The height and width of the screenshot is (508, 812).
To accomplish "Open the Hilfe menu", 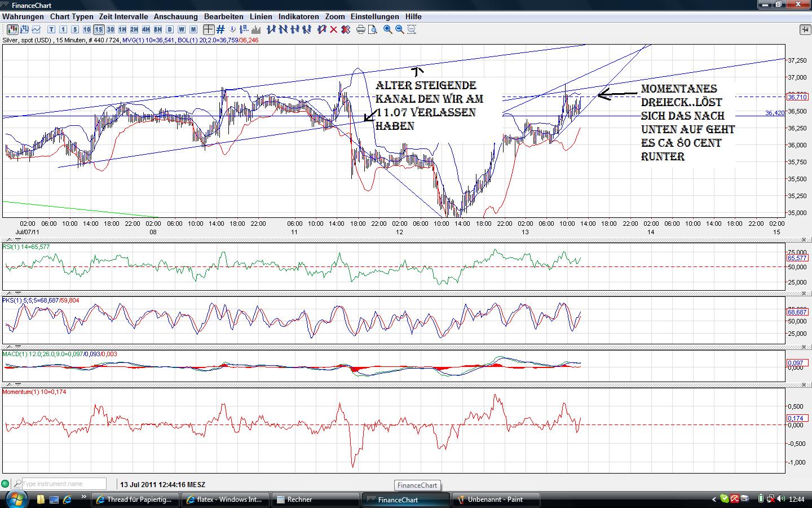I will (413, 16).
